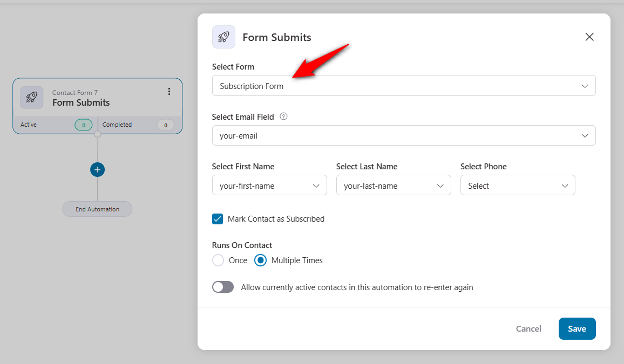Viewport: 624px width, 364px height.
Task: Save the form trigger settings
Action: pyautogui.click(x=577, y=328)
